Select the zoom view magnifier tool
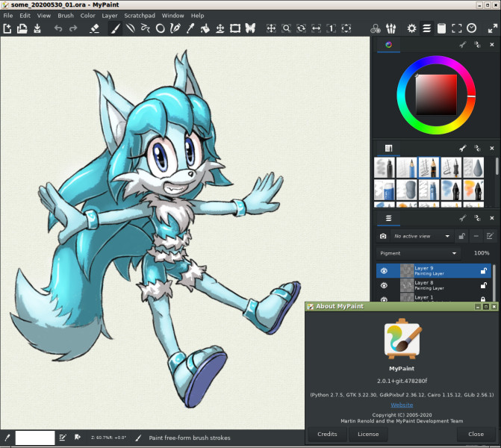 (x=286, y=28)
